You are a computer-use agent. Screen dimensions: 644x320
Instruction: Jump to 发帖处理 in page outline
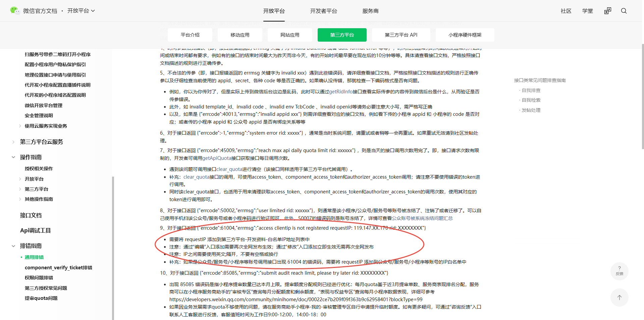tap(531, 110)
